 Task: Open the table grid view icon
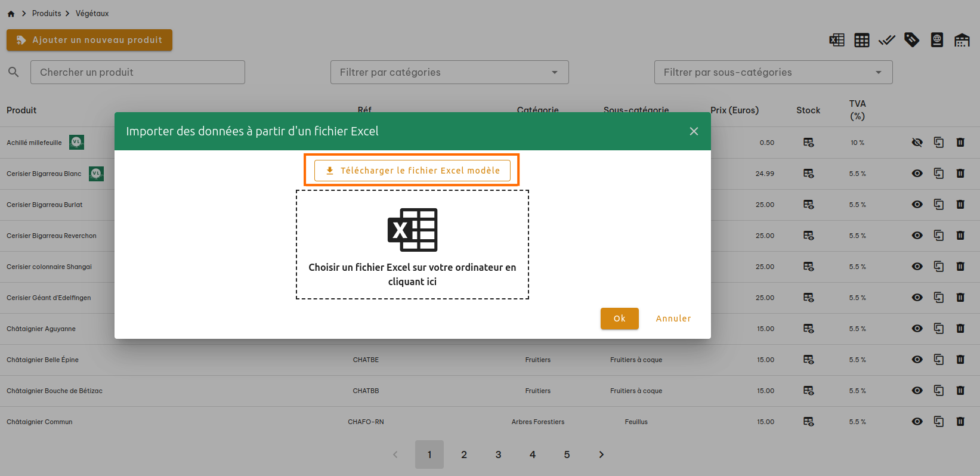pos(861,40)
